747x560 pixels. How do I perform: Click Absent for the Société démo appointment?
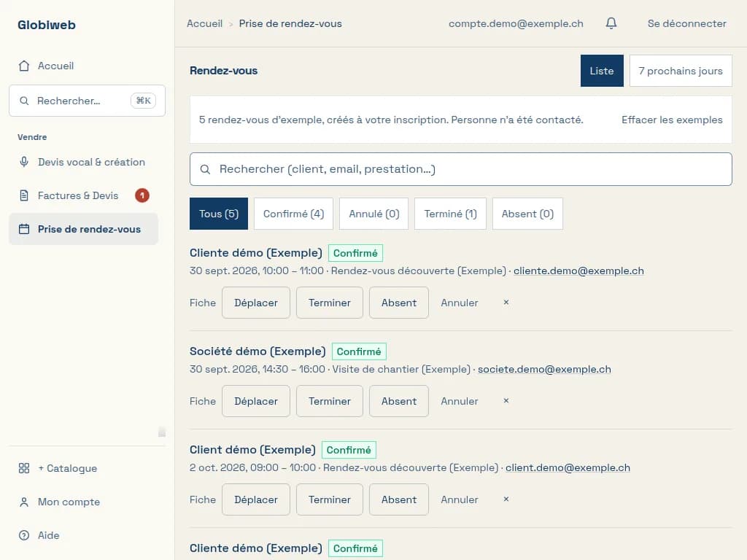coord(399,401)
